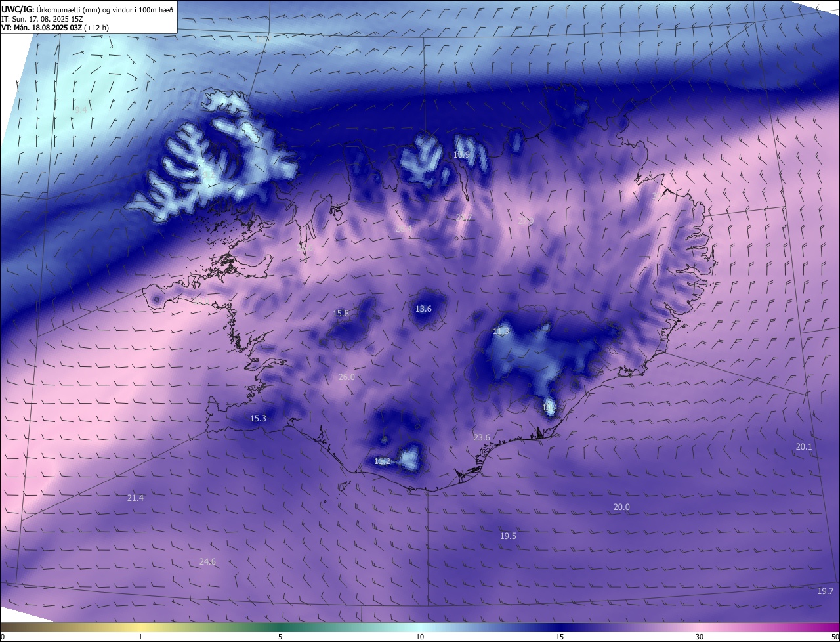Click the 19.7 value label on the map
The width and height of the screenshot is (840, 642).
pos(825,591)
